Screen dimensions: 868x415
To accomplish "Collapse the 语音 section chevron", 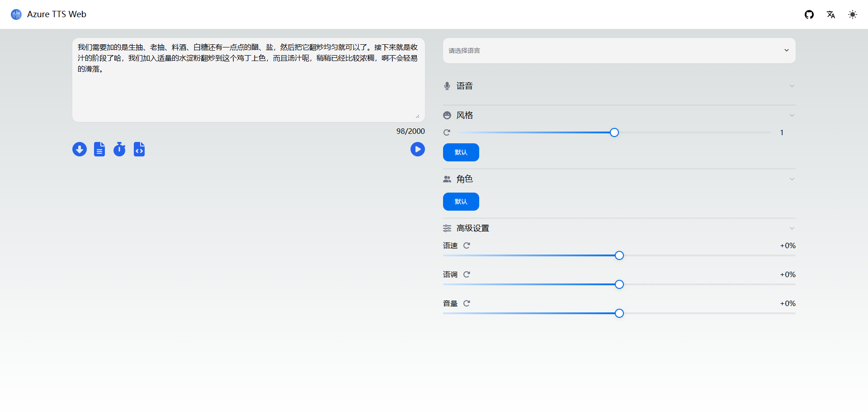I will pos(792,86).
